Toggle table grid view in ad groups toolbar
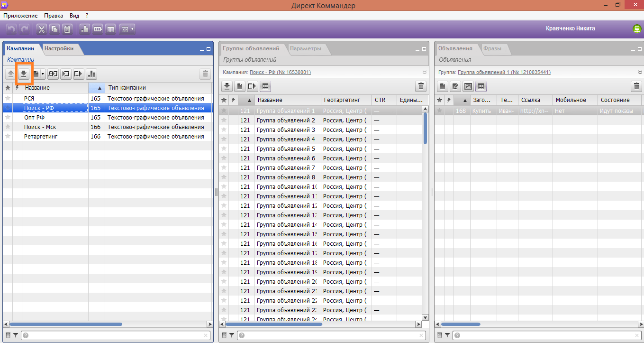644x343 pixels. (266, 86)
